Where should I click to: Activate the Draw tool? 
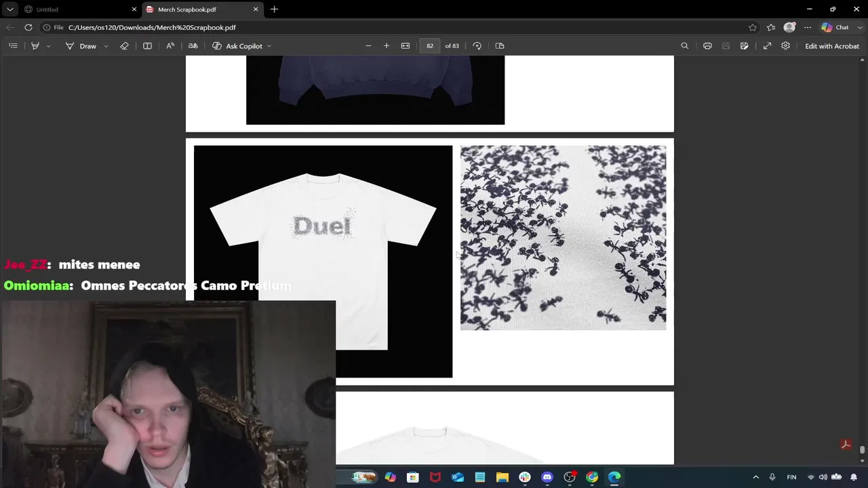pos(81,46)
